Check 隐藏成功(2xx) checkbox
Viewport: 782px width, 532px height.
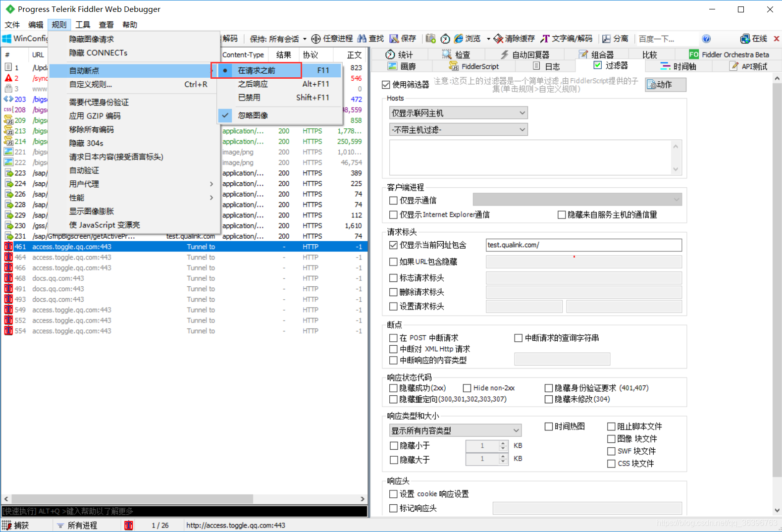393,388
